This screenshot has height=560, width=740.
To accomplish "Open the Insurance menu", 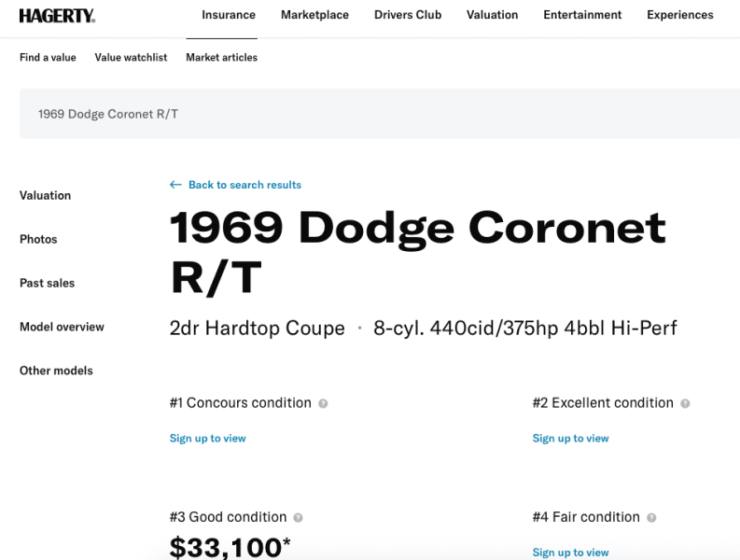I will (x=229, y=15).
